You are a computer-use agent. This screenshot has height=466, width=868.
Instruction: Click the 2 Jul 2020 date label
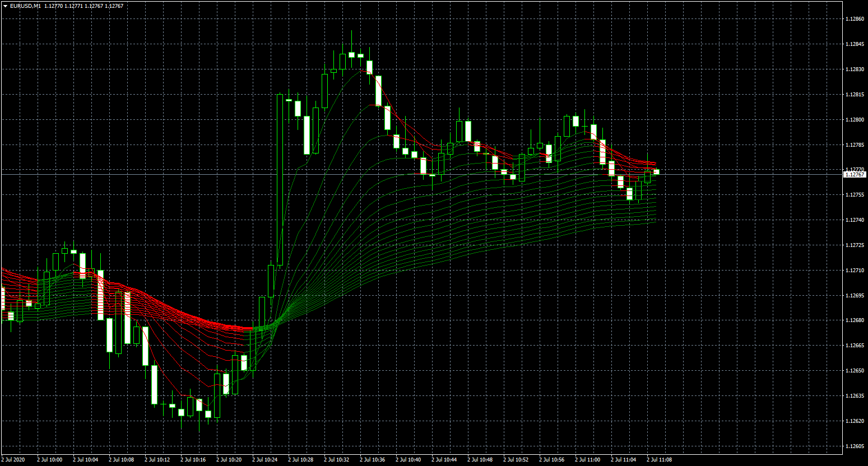pos(13,460)
